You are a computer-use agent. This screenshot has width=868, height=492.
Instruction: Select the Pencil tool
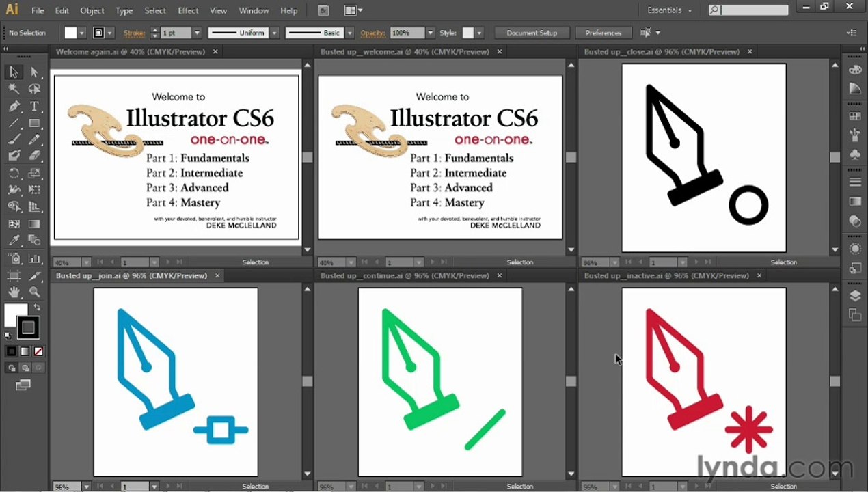click(x=34, y=139)
